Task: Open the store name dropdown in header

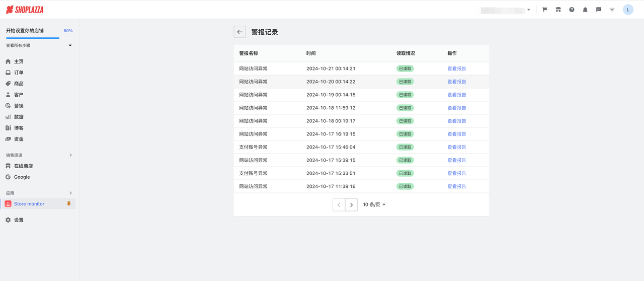Action: 506,10
